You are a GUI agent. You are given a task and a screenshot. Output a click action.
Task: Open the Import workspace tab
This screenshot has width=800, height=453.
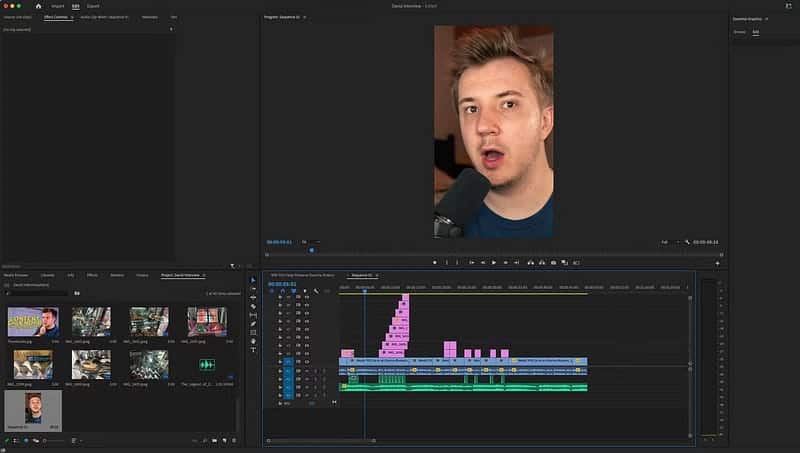pos(58,5)
